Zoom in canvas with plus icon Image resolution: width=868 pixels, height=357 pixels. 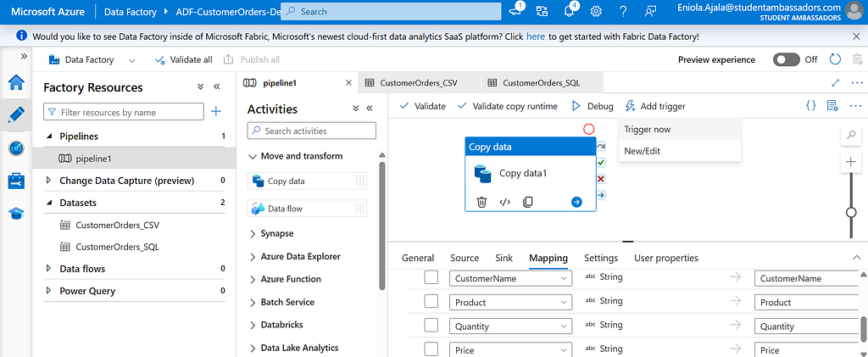click(x=851, y=162)
